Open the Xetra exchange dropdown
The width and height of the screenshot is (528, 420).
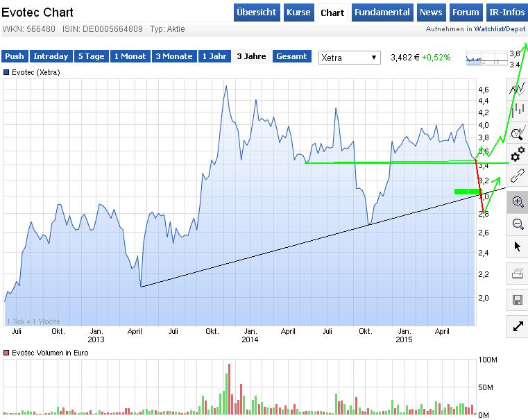coord(349,58)
